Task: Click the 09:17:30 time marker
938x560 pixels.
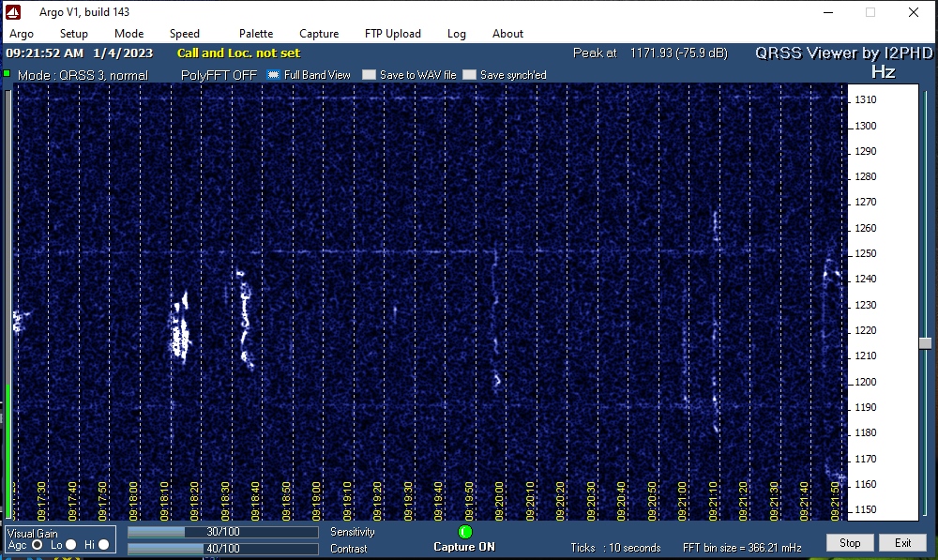Action: click(42, 501)
